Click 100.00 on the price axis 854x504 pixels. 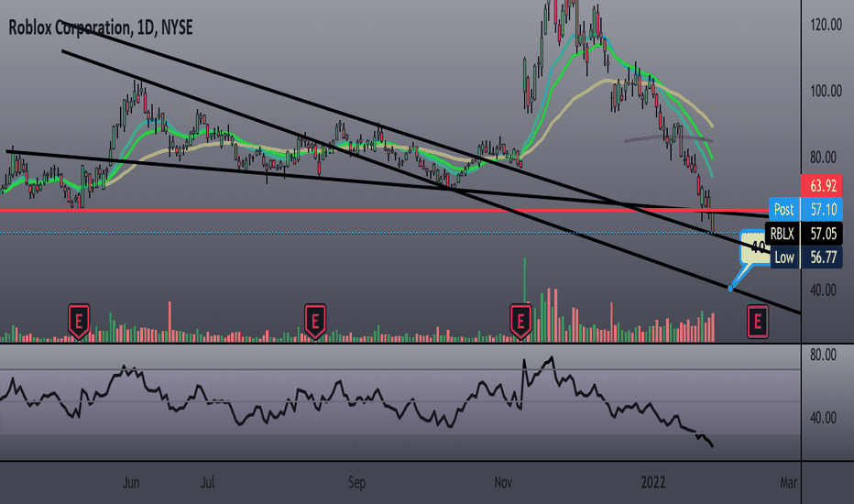click(x=826, y=91)
